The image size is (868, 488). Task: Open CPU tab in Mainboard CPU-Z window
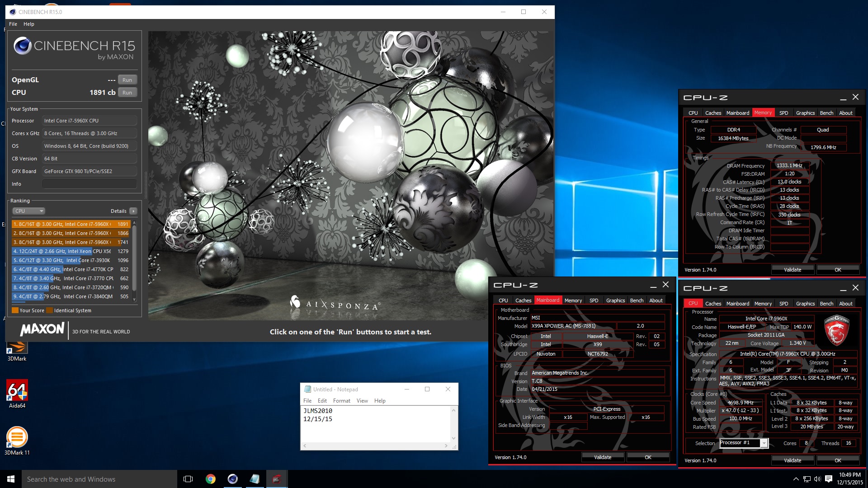pyautogui.click(x=503, y=300)
